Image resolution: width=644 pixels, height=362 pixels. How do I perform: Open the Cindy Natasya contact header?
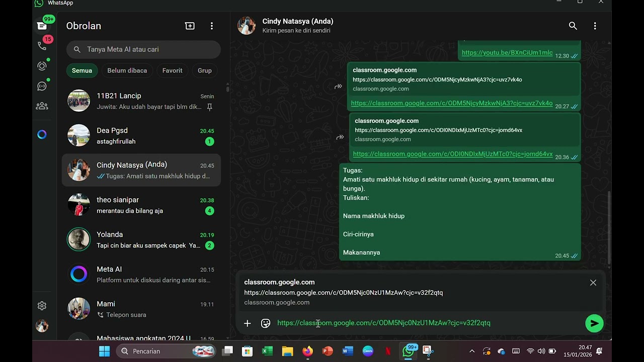click(298, 26)
